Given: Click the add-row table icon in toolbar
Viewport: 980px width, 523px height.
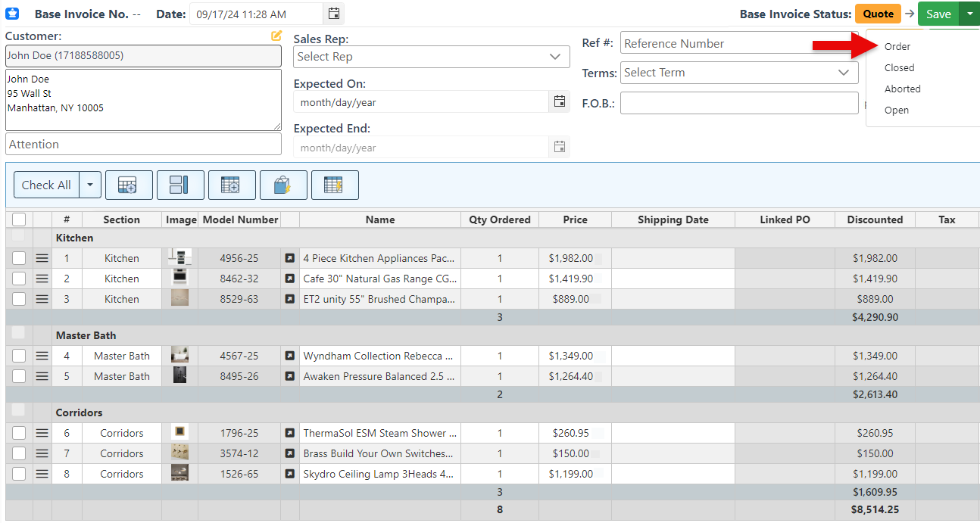Looking at the screenshot, I should click(129, 185).
